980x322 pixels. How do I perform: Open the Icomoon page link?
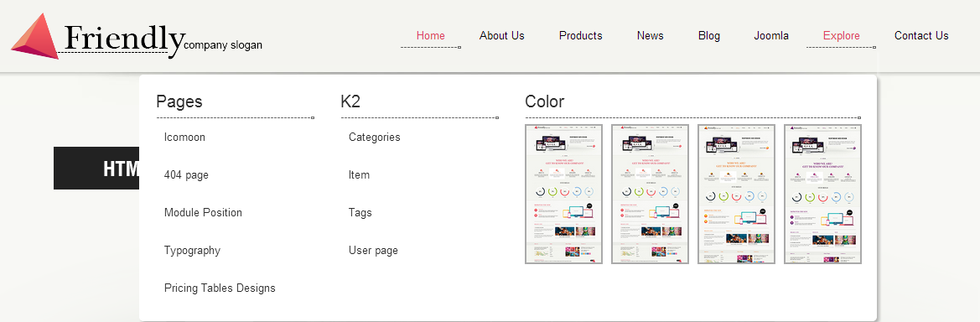[184, 137]
